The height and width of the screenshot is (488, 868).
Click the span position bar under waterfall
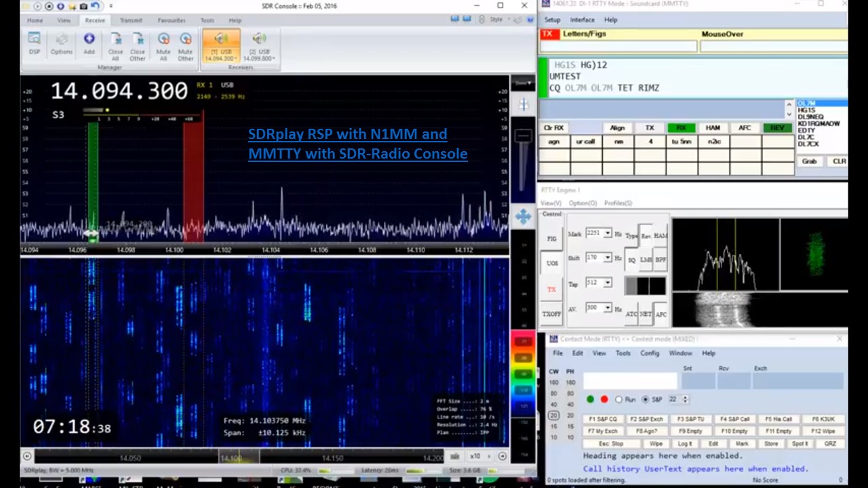pos(239,457)
